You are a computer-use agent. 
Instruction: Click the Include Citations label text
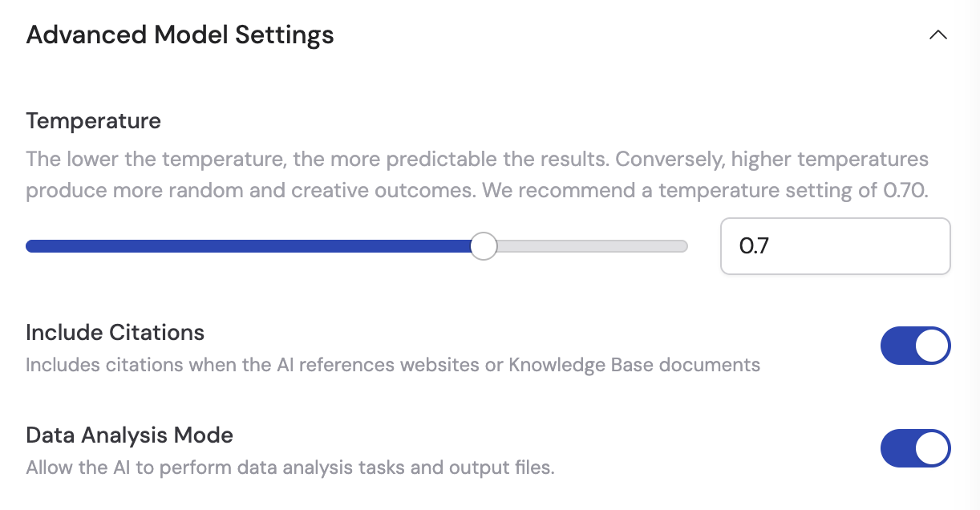[115, 332]
